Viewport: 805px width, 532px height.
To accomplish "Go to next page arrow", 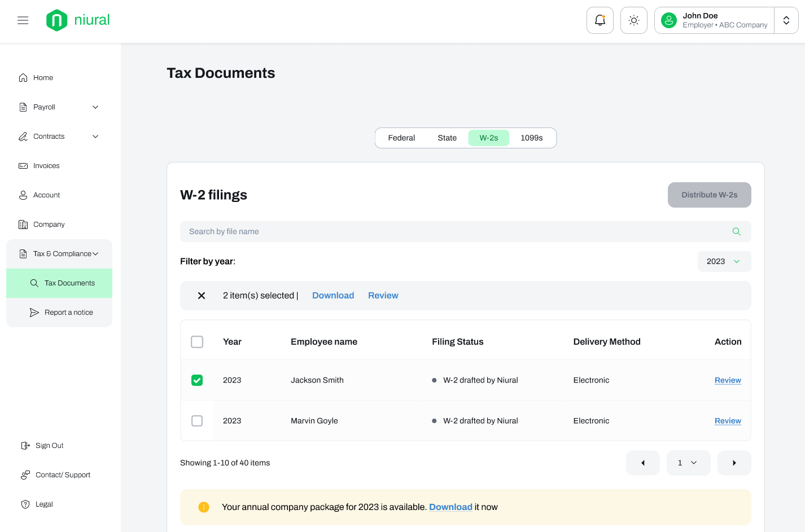I will pos(734,463).
